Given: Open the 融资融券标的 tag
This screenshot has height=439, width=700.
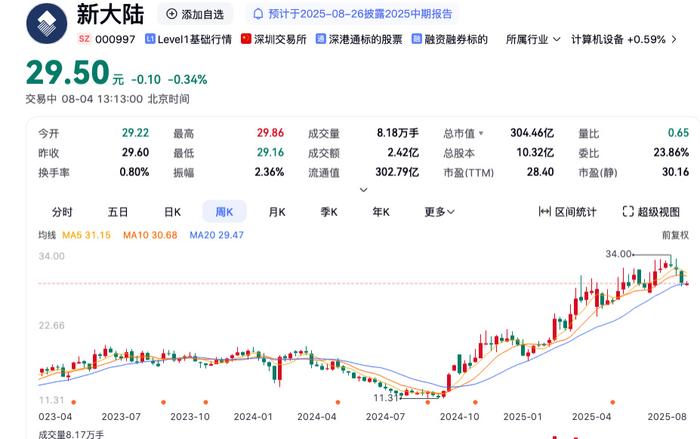Looking at the screenshot, I should [450, 39].
